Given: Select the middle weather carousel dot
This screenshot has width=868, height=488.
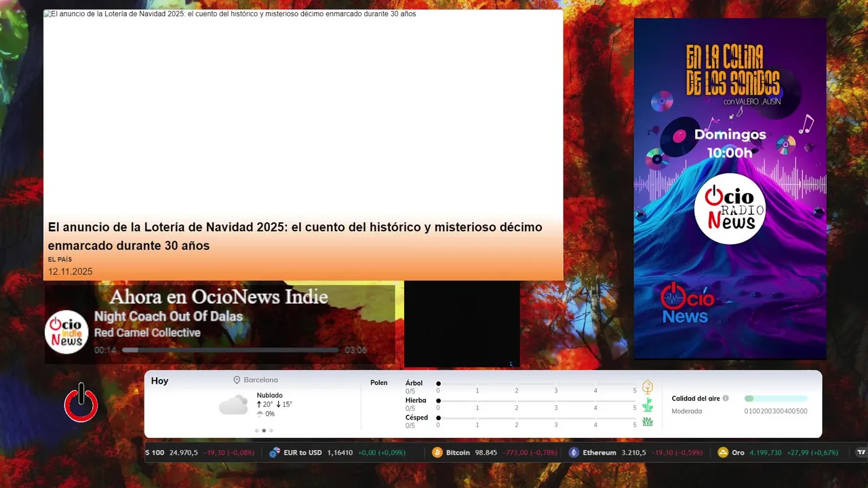Looking at the screenshot, I should click(x=264, y=430).
